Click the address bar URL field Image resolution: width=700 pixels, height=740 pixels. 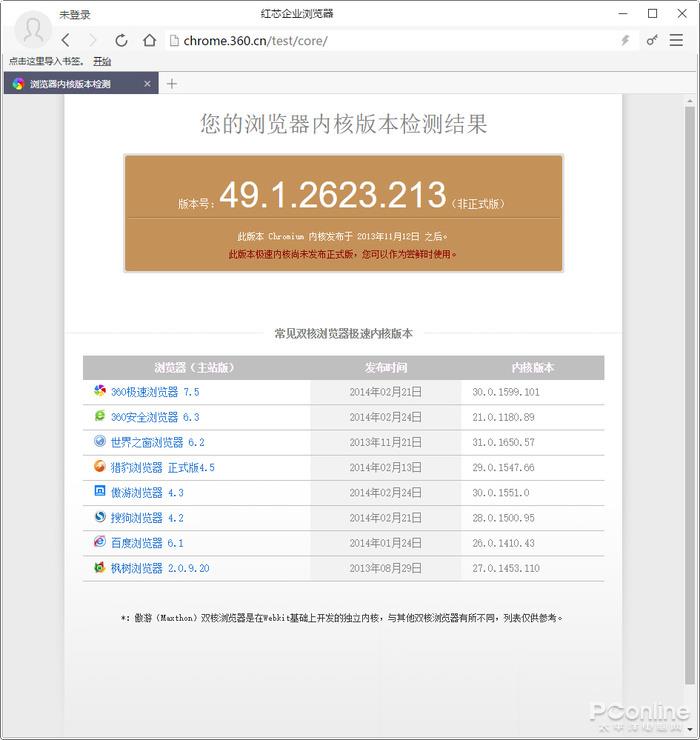(x=390, y=40)
